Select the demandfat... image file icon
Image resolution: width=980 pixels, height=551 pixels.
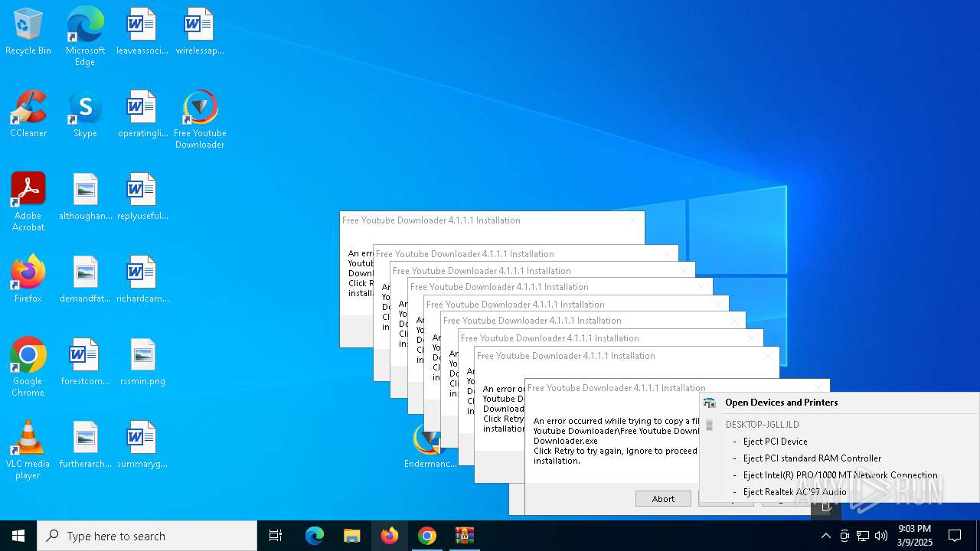(85, 280)
